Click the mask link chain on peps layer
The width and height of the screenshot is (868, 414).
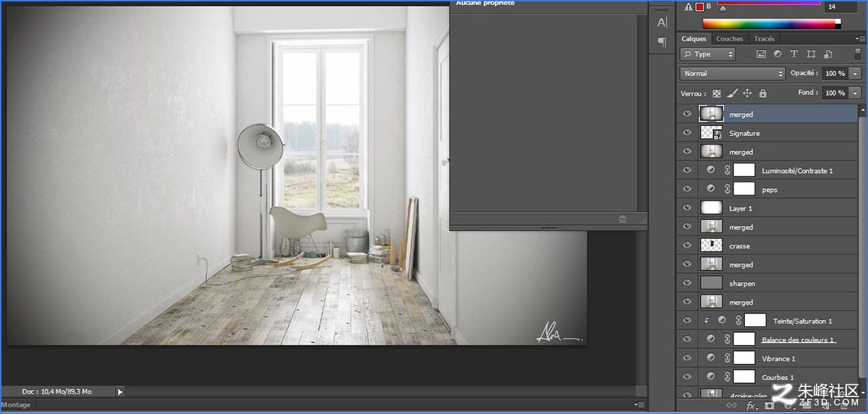click(727, 189)
